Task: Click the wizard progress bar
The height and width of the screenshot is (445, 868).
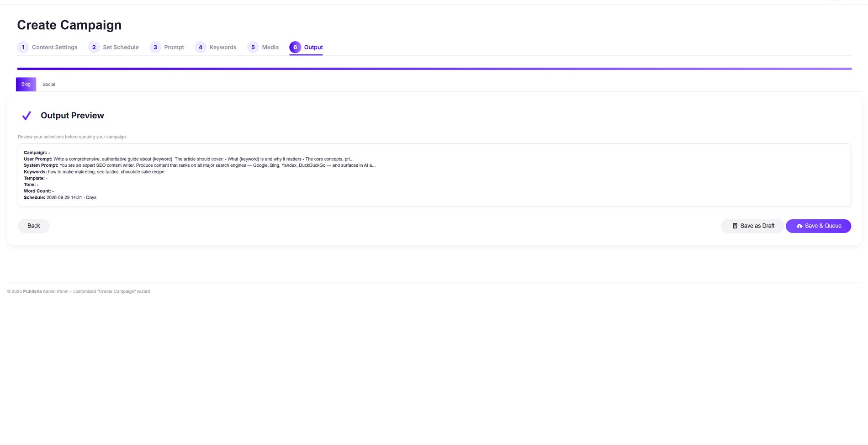Action: coord(434,69)
